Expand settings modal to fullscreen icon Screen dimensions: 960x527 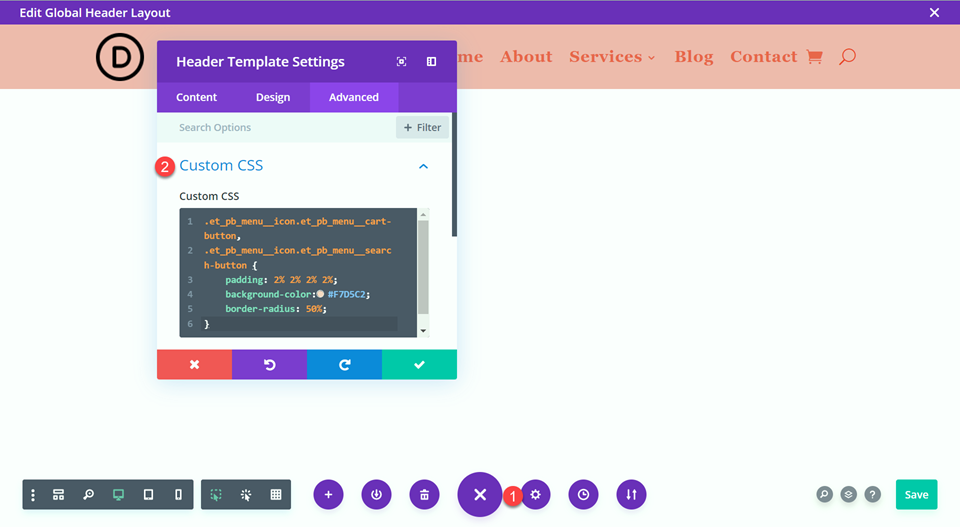tap(402, 61)
